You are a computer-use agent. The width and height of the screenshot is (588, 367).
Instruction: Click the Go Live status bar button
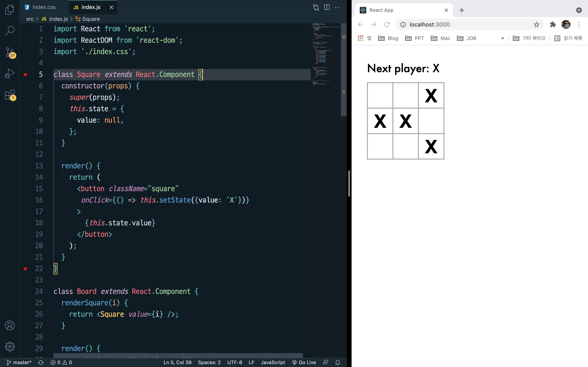[304, 362]
